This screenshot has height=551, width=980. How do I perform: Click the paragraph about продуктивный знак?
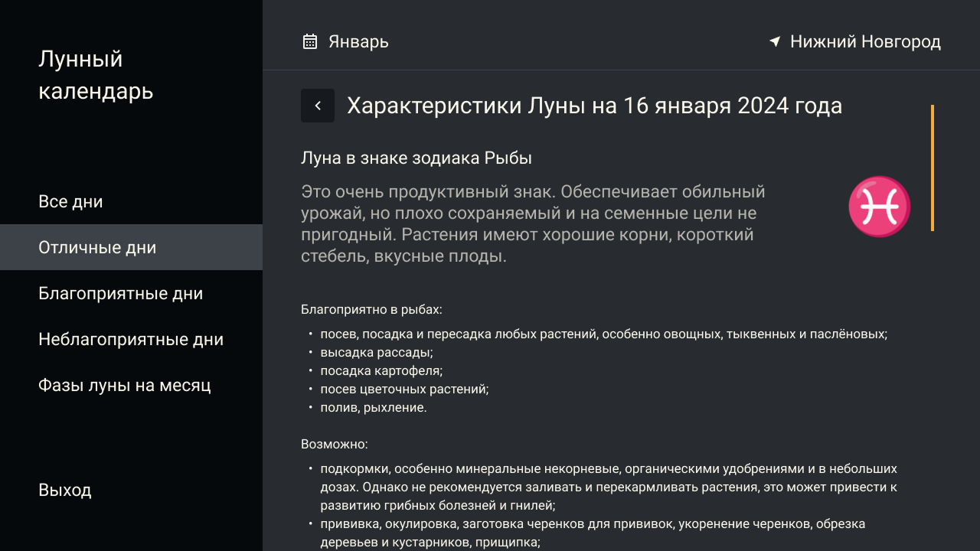(533, 223)
